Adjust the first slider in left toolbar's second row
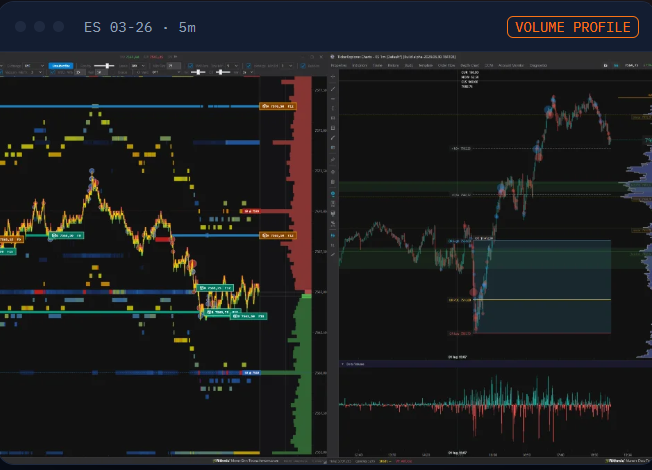652x470 pixels. point(198,72)
